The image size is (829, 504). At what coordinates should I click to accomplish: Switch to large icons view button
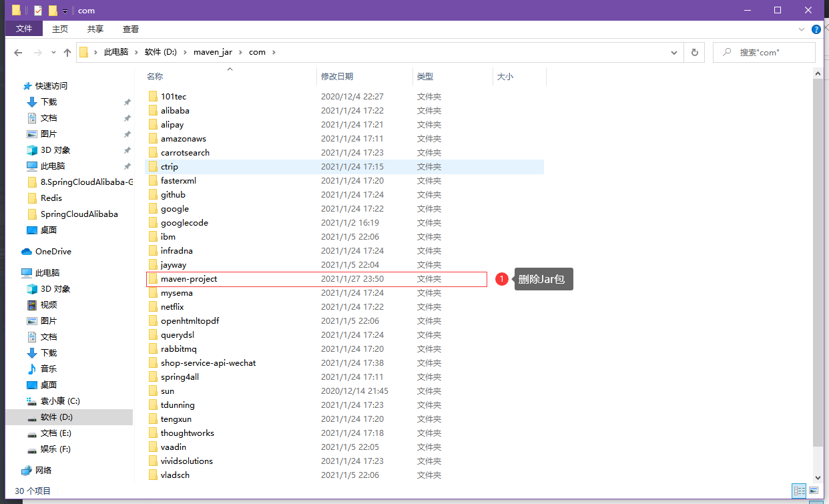814,491
